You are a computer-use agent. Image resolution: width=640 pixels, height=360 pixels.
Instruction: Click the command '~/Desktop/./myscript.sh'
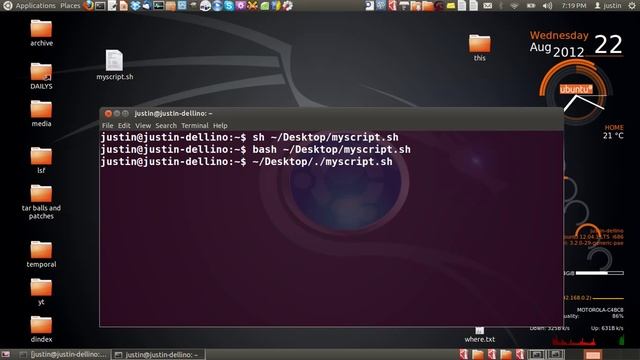click(322, 162)
